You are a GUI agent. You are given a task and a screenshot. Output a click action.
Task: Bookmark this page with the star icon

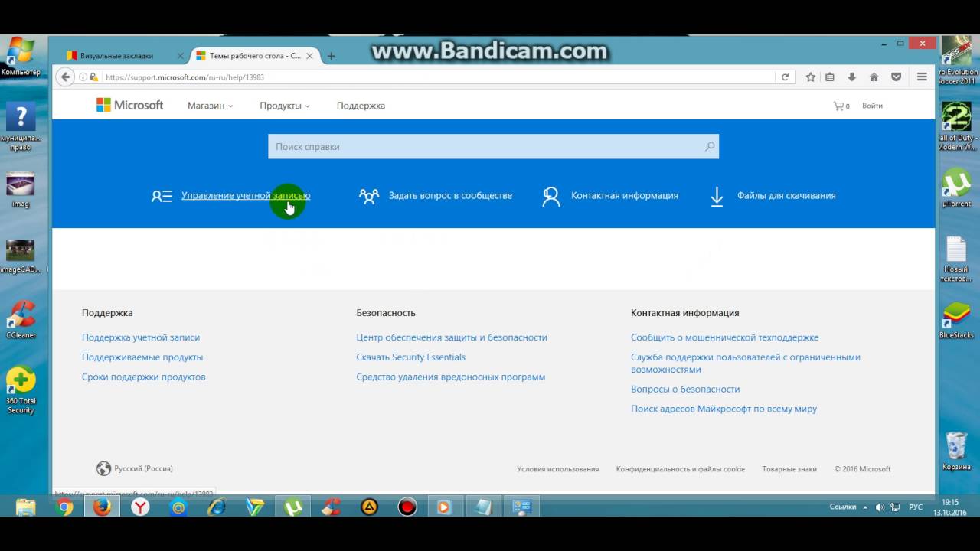tap(810, 77)
